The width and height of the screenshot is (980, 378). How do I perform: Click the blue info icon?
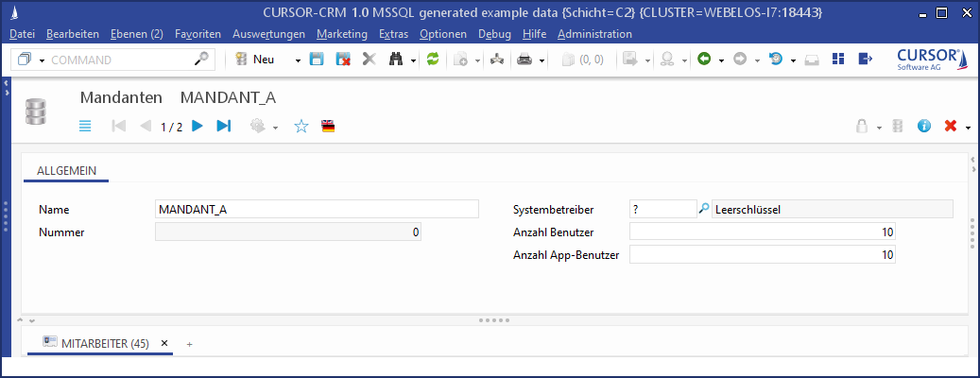pyautogui.click(x=924, y=126)
